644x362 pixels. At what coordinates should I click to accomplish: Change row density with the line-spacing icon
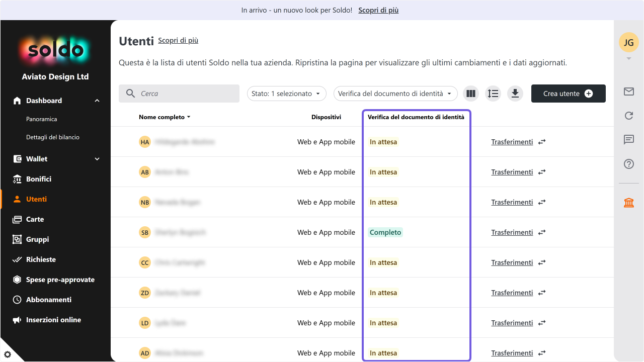pyautogui.click(x=493, y=94)
